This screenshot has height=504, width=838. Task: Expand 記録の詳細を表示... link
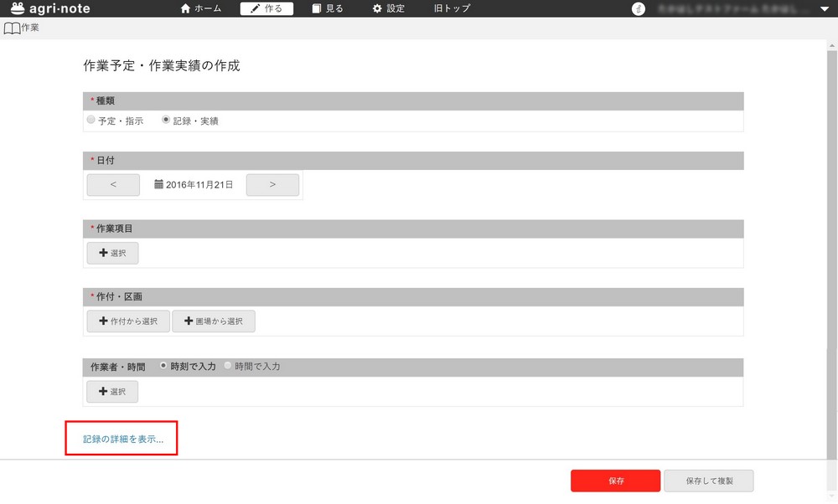click(122, 439)
